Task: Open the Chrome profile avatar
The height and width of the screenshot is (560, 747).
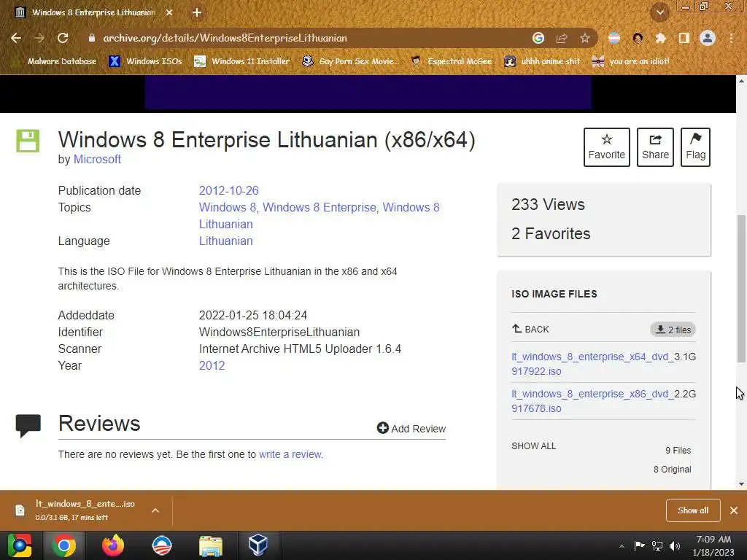Action: (x=708, y=38)
